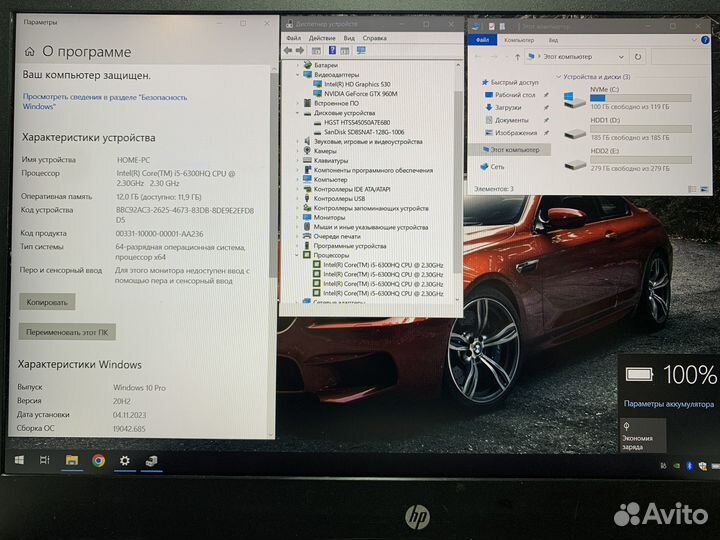
Task: Expand the Контроллеры USB category
Action: [x=298, y=199]
